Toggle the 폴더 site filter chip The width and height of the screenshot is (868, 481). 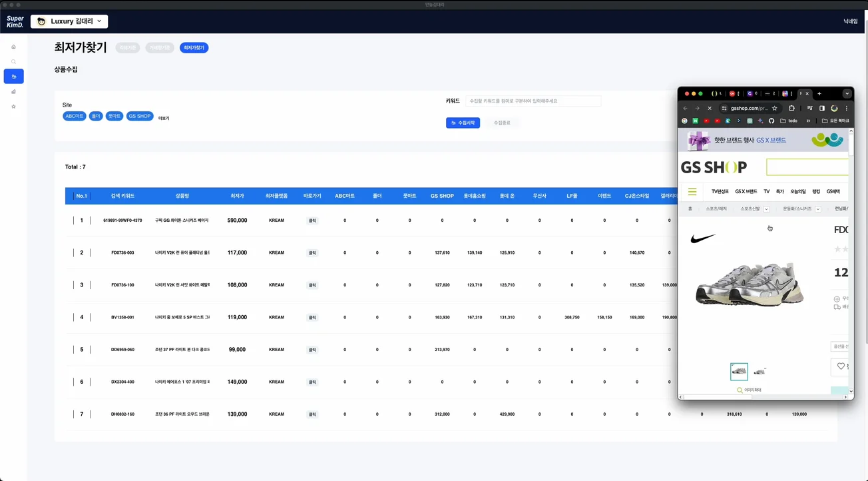point(96,116)
